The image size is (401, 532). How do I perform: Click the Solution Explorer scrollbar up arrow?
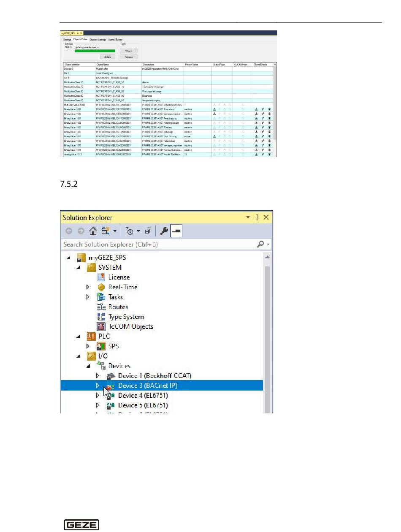(268, 257)
